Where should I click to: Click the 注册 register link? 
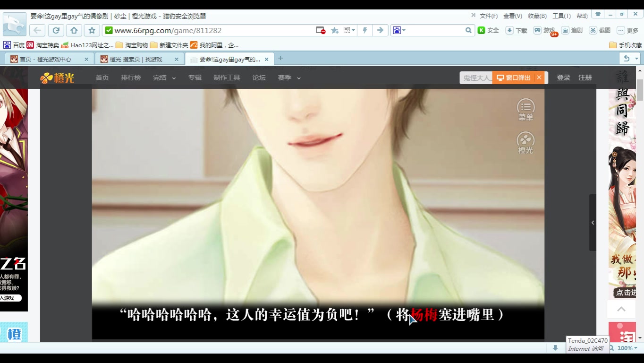[x=585, y=78]
